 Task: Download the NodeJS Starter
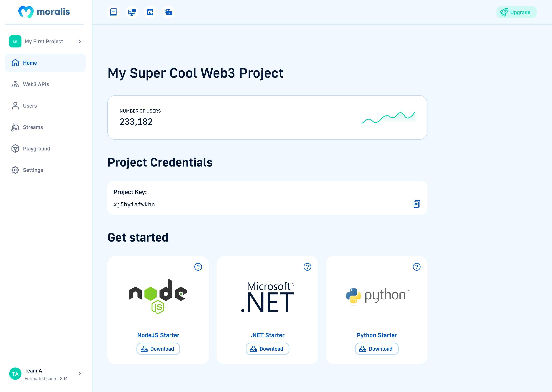158,349
